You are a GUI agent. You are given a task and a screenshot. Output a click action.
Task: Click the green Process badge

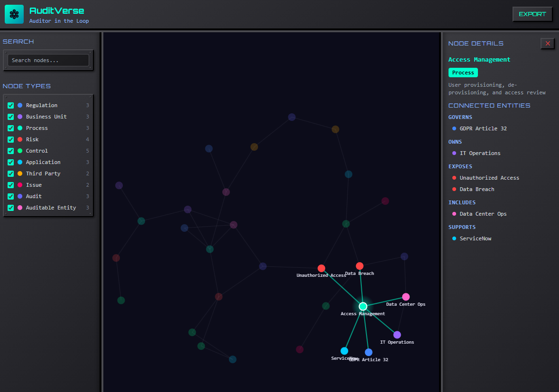click(463, 73)
